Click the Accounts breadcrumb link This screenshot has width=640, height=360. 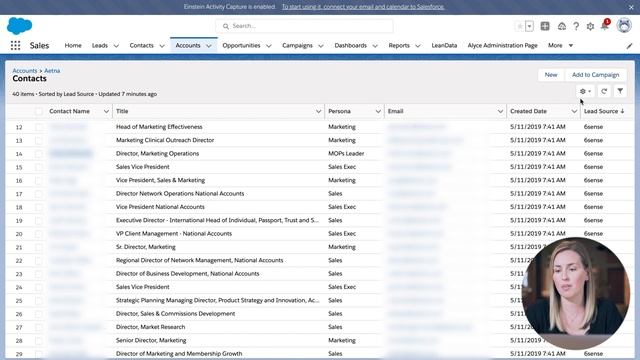[x=24, y=71]
